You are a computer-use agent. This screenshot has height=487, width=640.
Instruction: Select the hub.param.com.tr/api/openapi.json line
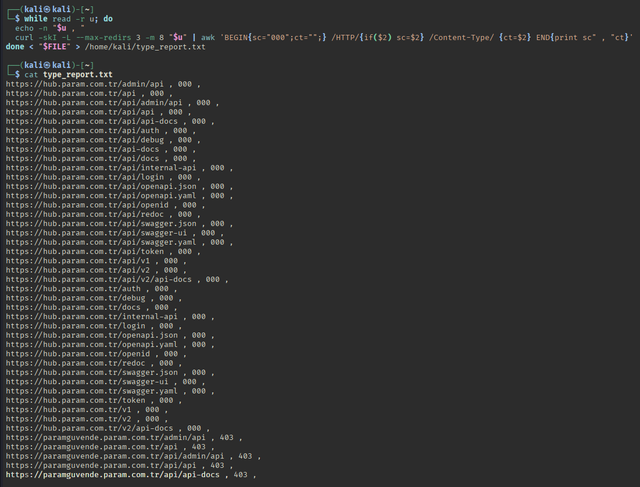click(119, 187)
